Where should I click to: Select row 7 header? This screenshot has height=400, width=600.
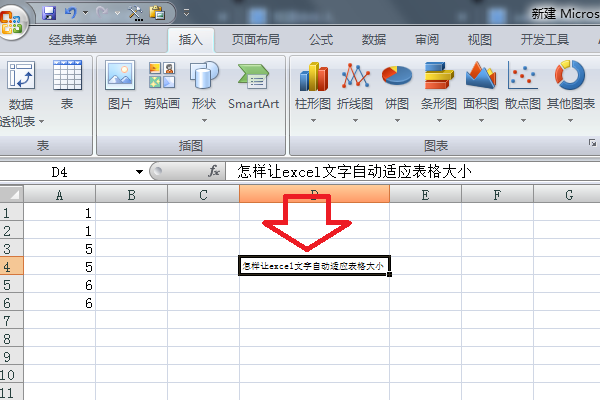pyautogui.click(x=11, y=320)
